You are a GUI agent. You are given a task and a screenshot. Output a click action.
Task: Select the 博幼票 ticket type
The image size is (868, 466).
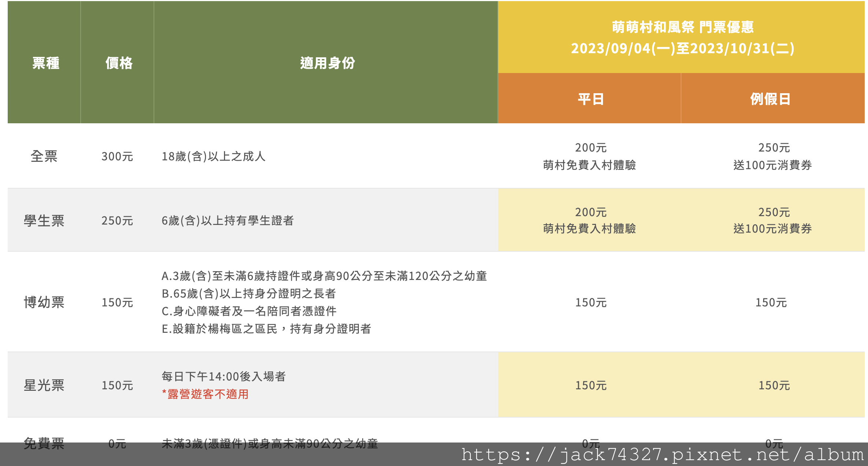click(44, 302)
